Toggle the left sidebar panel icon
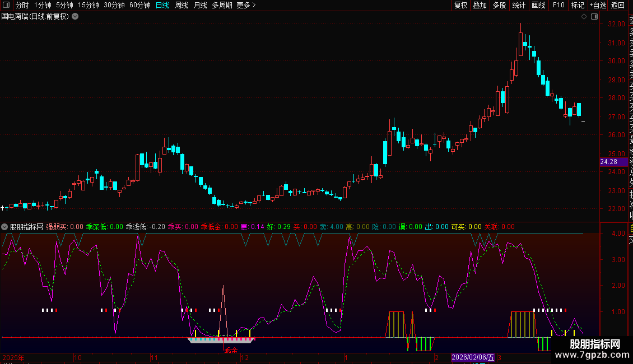633x364 pixels. pyautogui.click(x=6, y=5)
